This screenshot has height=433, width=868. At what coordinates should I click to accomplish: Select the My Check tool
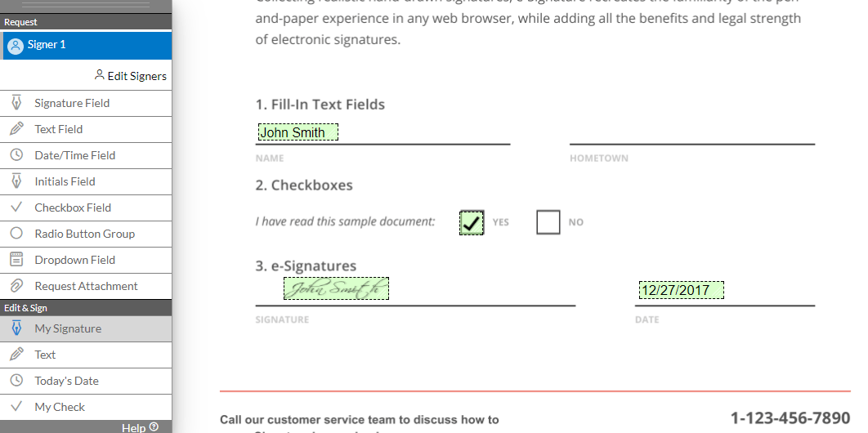(x=86, y=407)
